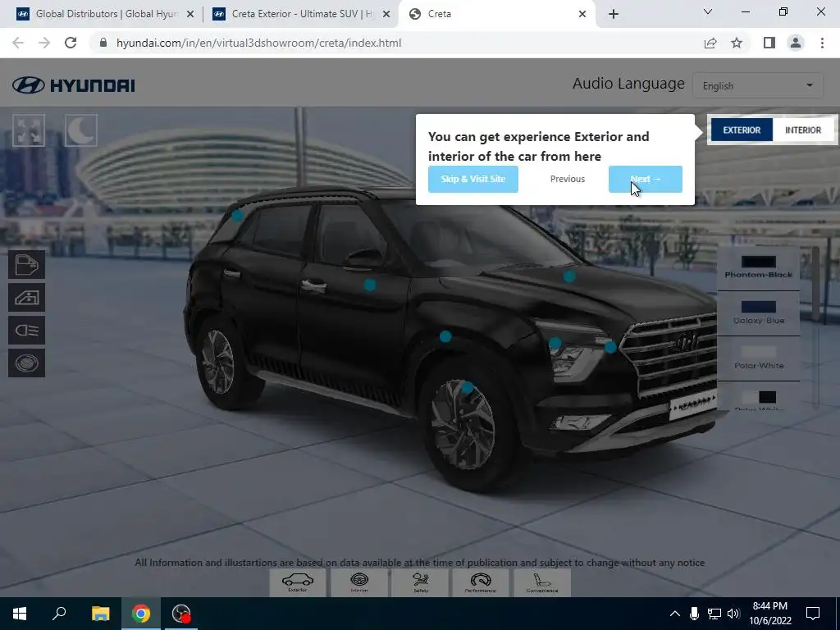Open a new browser tab
Viewport: 840px width, 630px height.
pyautogui.click(x=614, y=14)
